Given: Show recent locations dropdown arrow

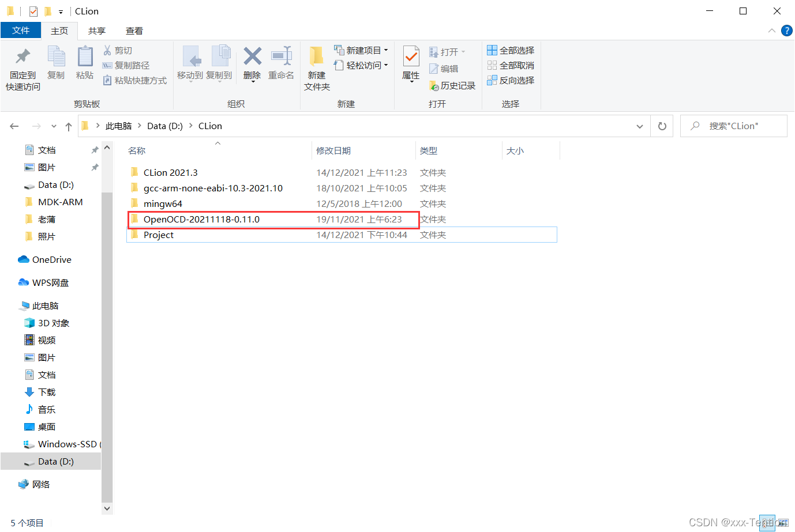Looking at the screenshot, I should tap(54, 126).
